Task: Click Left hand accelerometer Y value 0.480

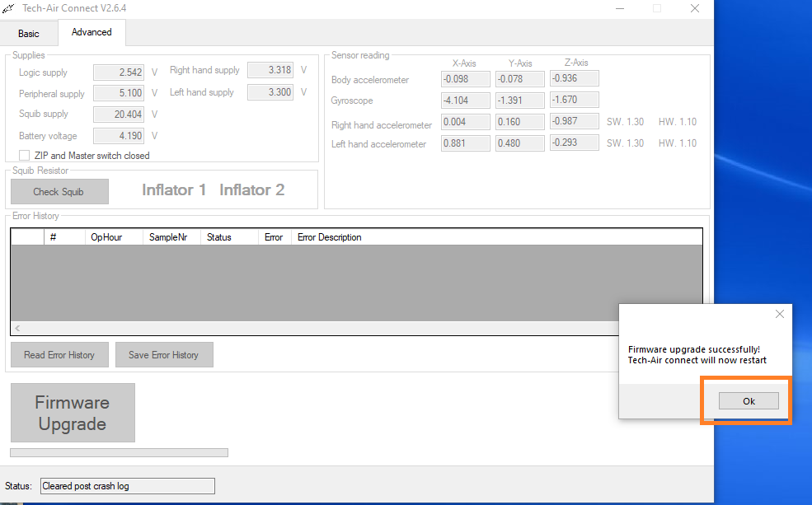Action: point(519,143)
